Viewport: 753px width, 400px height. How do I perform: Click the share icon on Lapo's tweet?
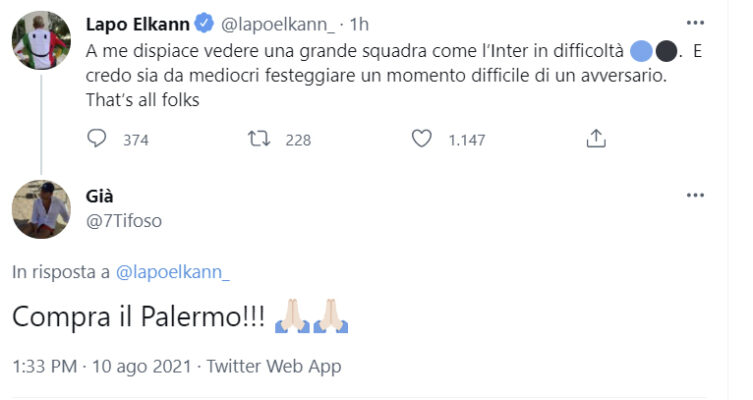tap(596, 139)
